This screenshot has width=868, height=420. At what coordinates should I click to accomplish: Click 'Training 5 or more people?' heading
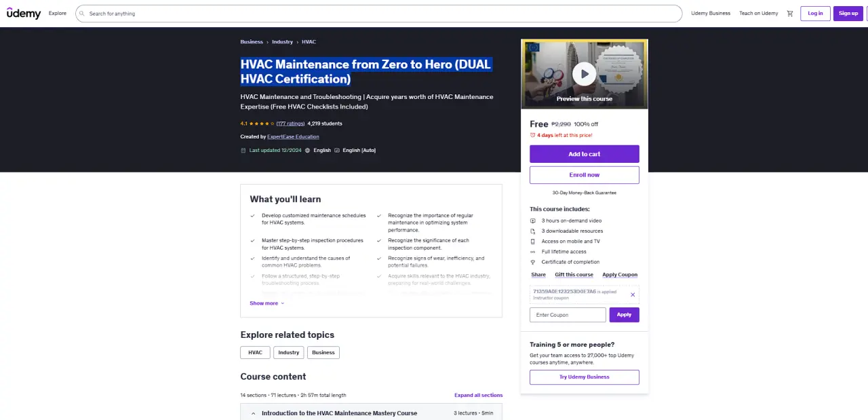(572, 345)
